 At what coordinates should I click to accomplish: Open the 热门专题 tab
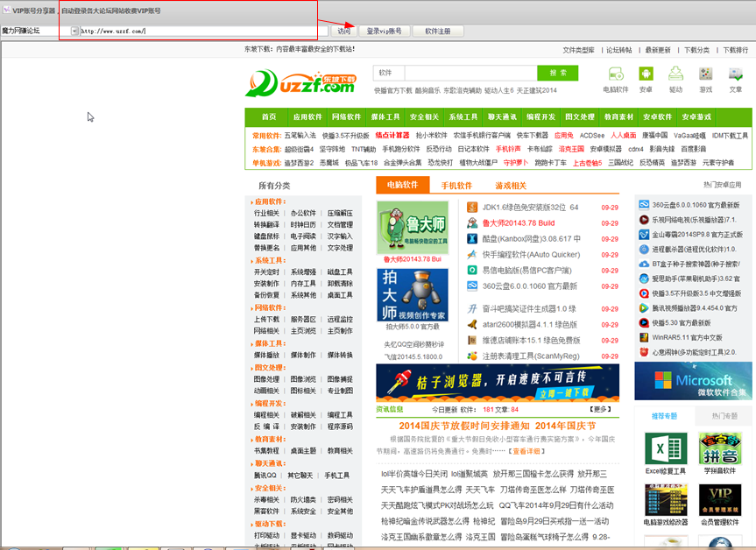(x=724, y=415)
